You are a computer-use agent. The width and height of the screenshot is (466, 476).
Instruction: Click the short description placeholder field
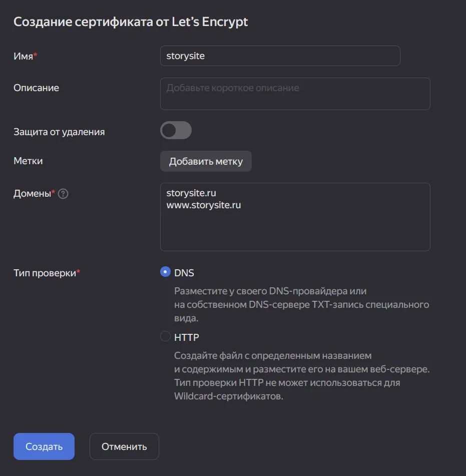pyautogui.click(x=295, y=94)
